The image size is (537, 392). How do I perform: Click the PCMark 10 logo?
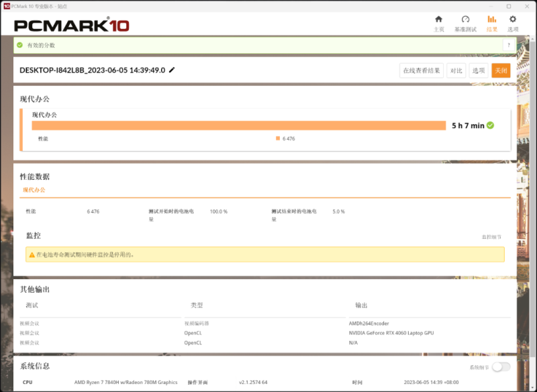tap(71, 26)
